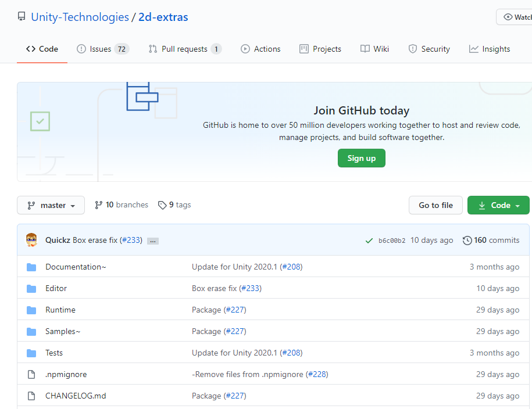Click 10 days ago in the Editor row

pos(498,288)
